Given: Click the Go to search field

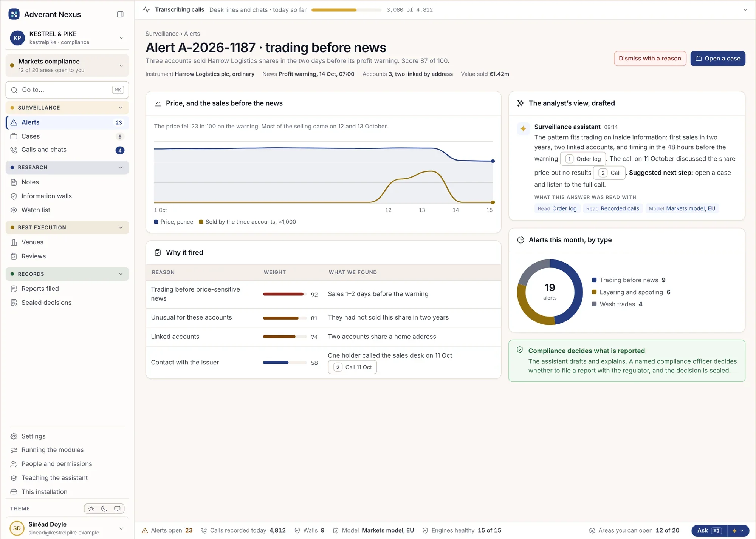Looking at the screenshot, I should pos(67,90).
